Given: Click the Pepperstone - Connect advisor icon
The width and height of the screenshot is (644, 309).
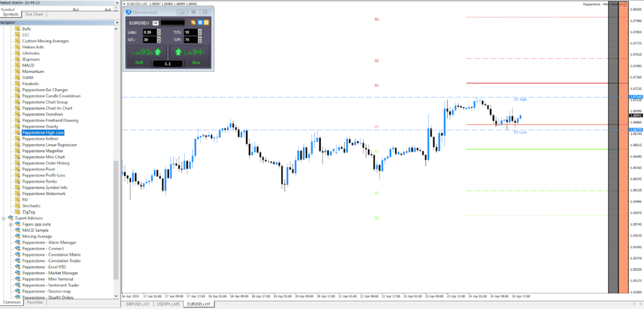Looking at the screenshot, I should [18, 249].
